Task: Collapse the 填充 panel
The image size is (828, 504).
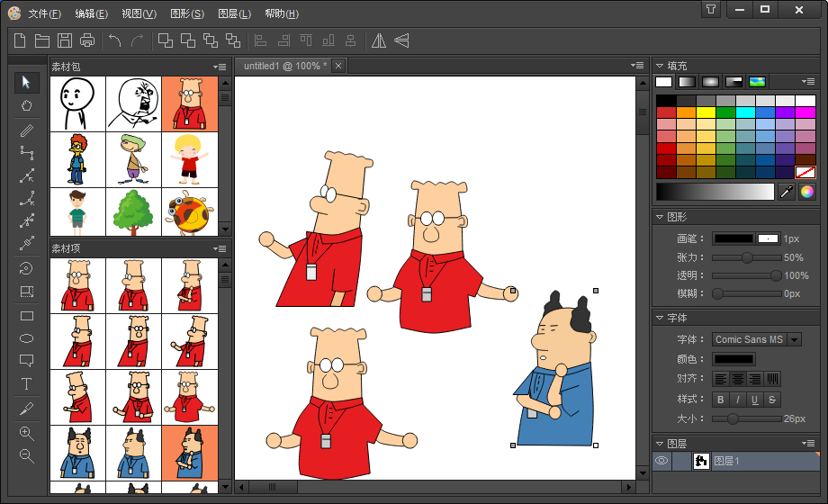Action: click(x=660, y=66)
